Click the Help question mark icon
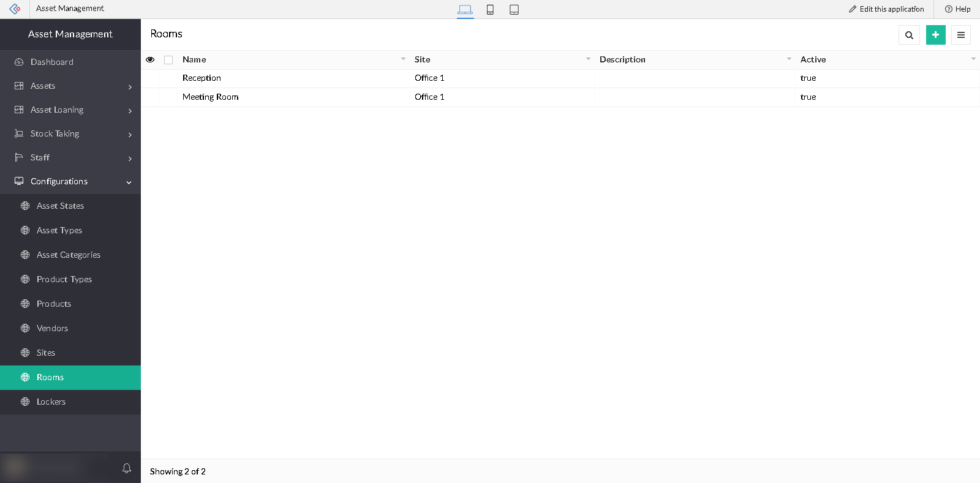 tap(949, 9)
